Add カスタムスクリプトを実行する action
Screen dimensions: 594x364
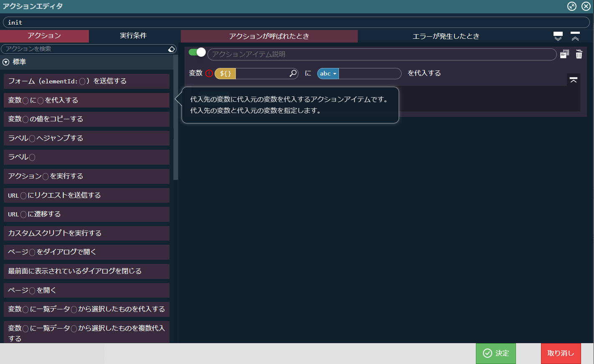pyautogui.click(x=86, y=233)
